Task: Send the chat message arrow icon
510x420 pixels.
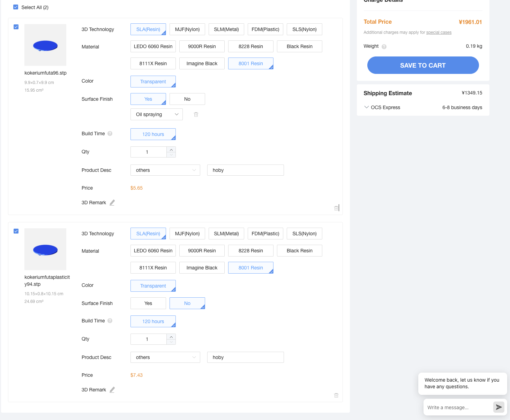Action: click(x=499, y=407)
